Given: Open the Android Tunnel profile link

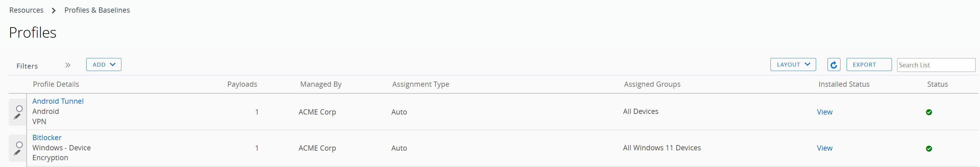Looking at the screenshot, I should pyautogui.click(x=58, y=101).
